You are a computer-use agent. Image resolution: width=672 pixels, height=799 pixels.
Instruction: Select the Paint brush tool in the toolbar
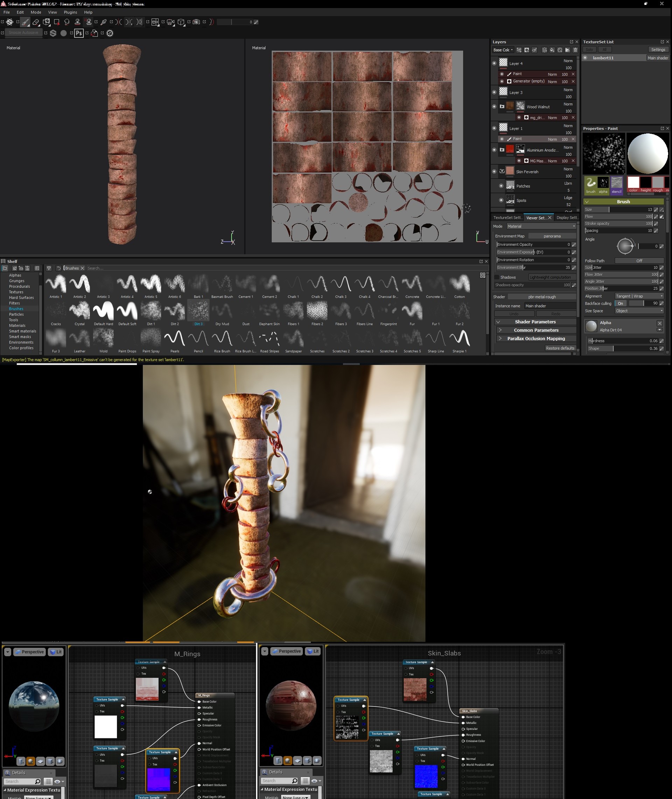click(25, 22)
